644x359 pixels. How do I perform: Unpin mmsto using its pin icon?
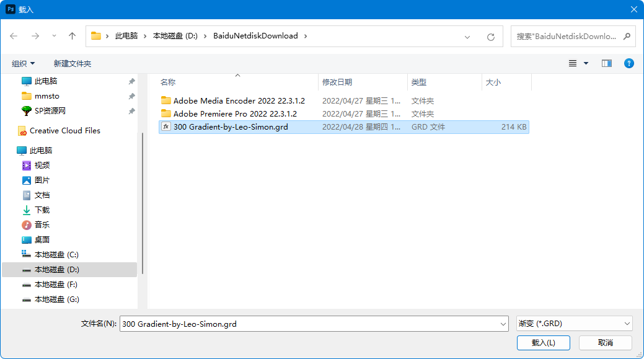coord(131,96)
